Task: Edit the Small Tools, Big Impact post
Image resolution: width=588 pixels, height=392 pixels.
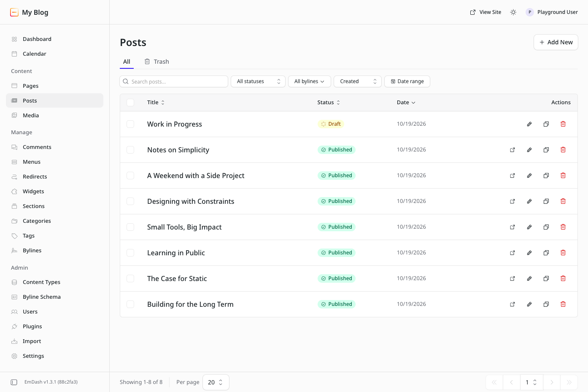Action: tap(529, 227)
